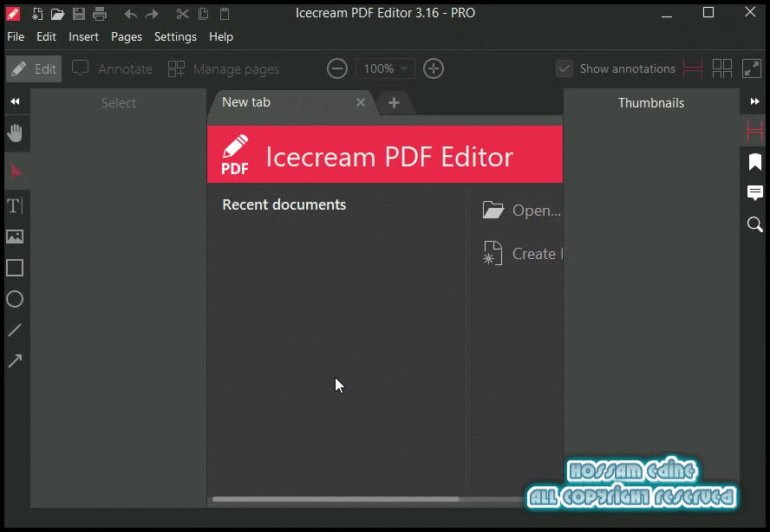This screenshot has height=532, width=770.
Task: Switch to fit-width page view icon
Action: pos(693,68)
